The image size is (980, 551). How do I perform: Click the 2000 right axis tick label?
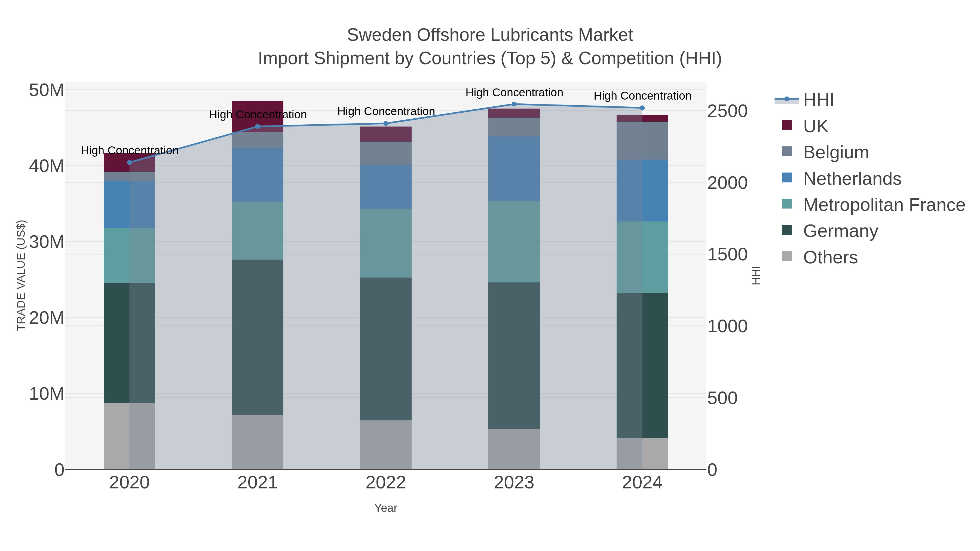pyautogui.click(x=727, y=183)
